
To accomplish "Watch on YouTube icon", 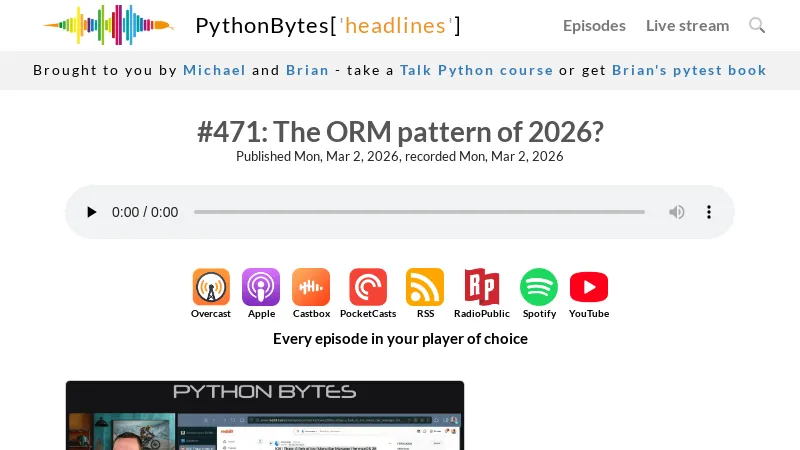I will [x=589, y=288].
